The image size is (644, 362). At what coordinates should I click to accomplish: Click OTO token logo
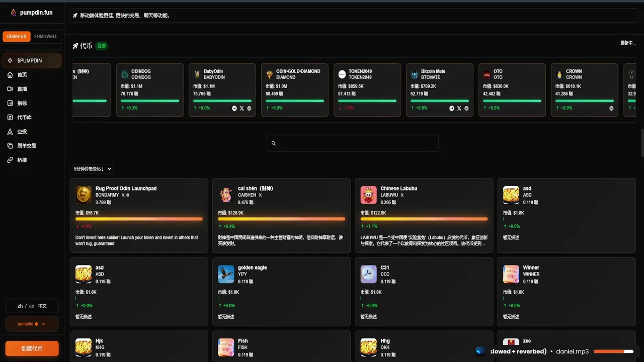coord(487,74)
